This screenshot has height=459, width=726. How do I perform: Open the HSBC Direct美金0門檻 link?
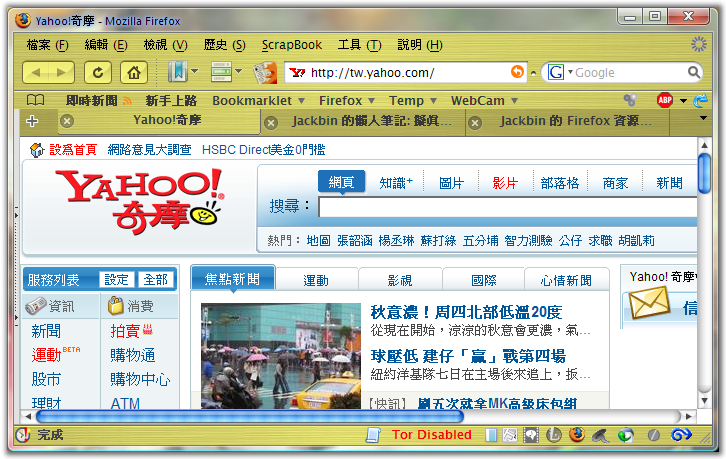(263, 150)
